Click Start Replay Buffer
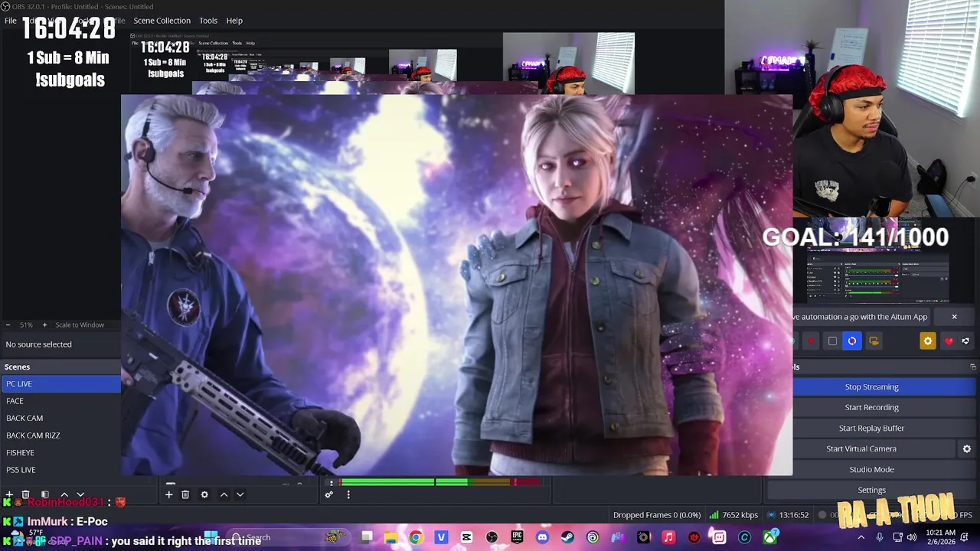 coord(871,428)
